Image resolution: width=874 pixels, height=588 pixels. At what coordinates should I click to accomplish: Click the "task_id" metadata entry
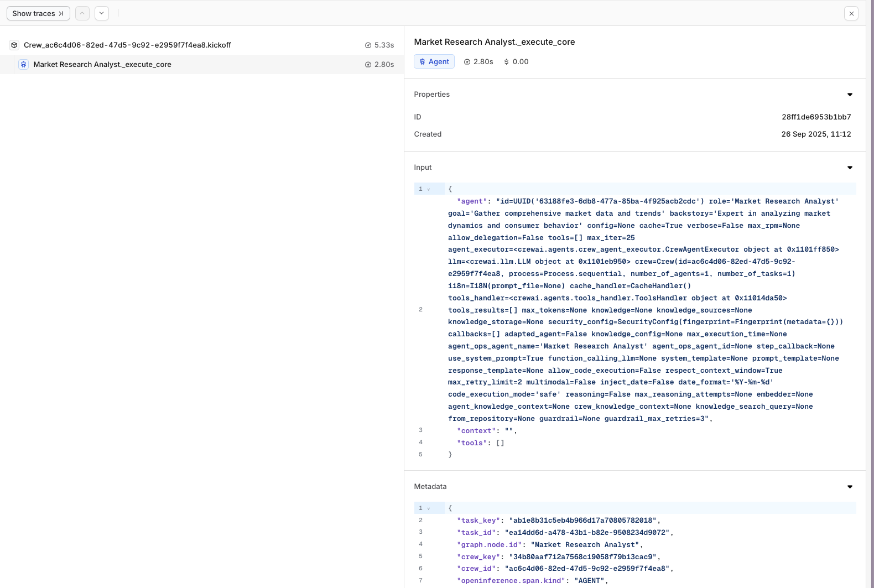565,533
